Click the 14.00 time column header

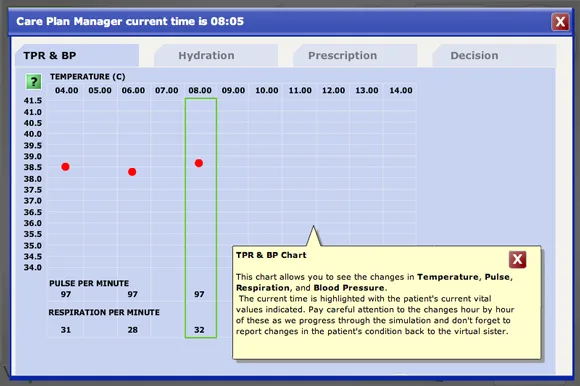click(x=401, y=91)
